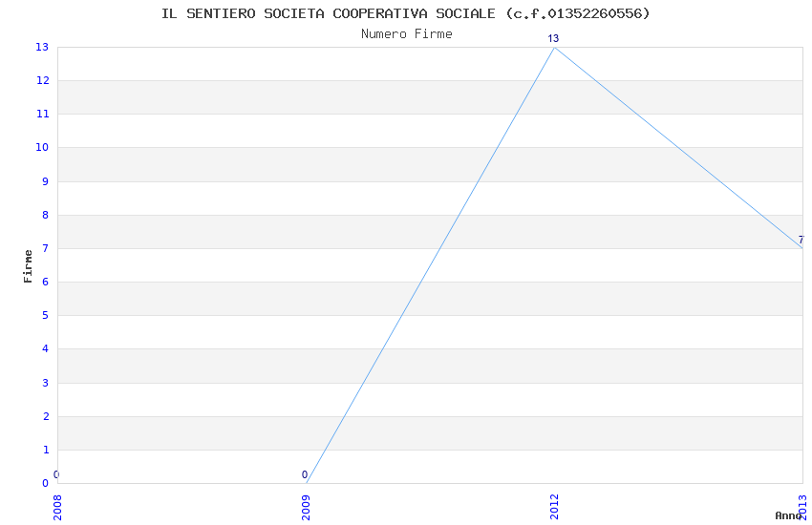The height and width of the screenshot is (525, 812).
Task: Click y-axis tick value 11
Action: click(x=42, y=114)
